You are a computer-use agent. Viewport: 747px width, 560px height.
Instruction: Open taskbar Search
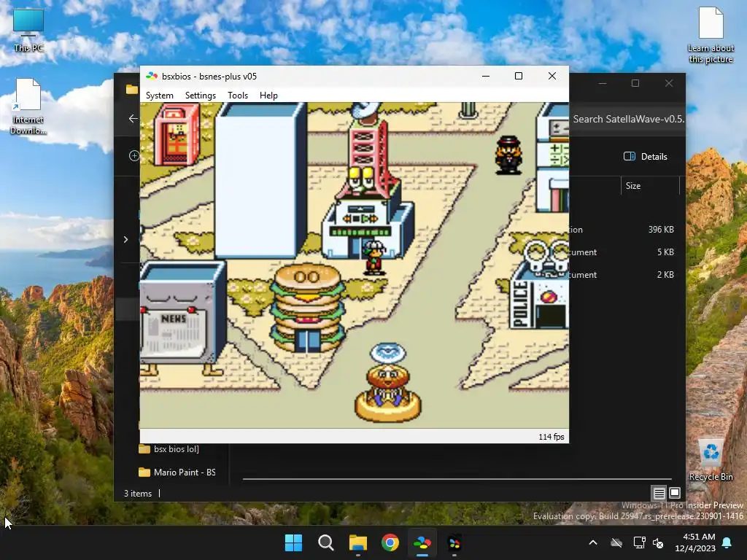(x=326, y=542)
